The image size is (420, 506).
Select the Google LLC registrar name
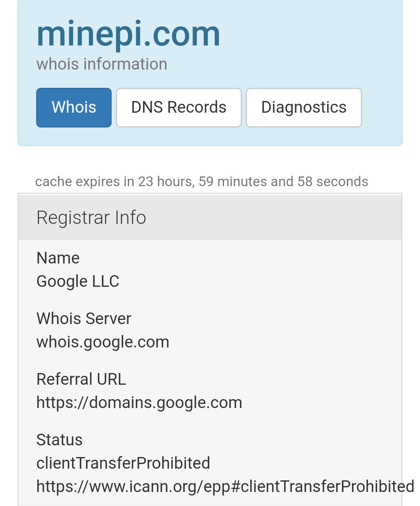click(78, 281)
